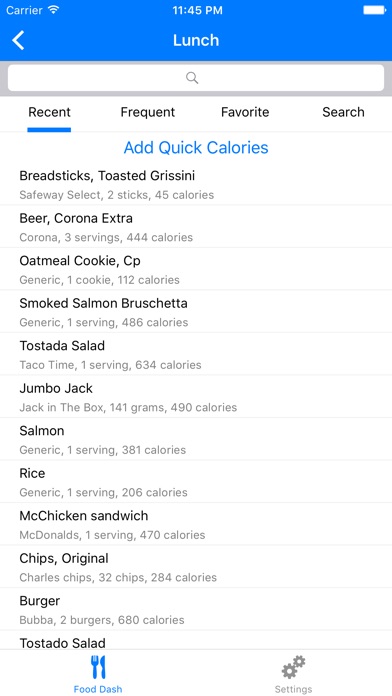The image size is (392, 696).
Task: Select Smoked Salmon Bruschetta entry
Action: [x=196, y=312]
